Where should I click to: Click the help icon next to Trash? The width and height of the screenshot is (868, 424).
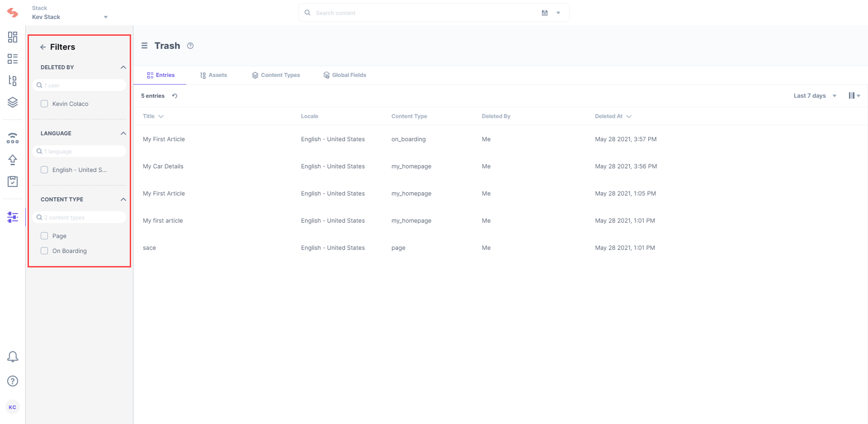pos(190,46)
